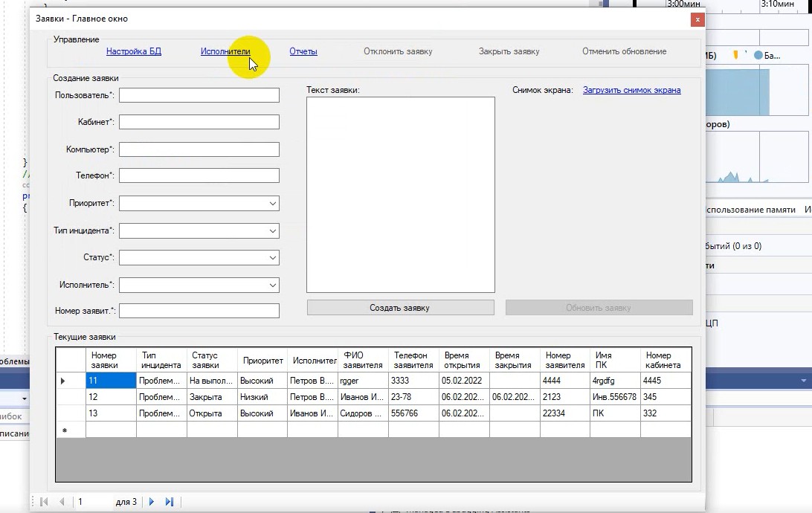Sort by Номер заявки column header
This screenshot has width=812, height=513.
pyautogui.click(x=111, y=361)
